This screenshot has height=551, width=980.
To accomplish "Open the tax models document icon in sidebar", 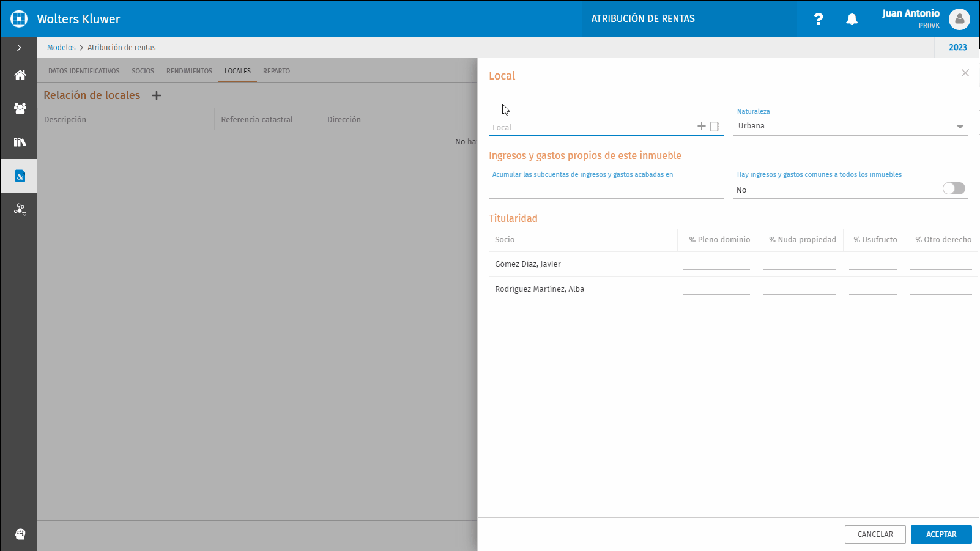I will click(x=20, y=176).
